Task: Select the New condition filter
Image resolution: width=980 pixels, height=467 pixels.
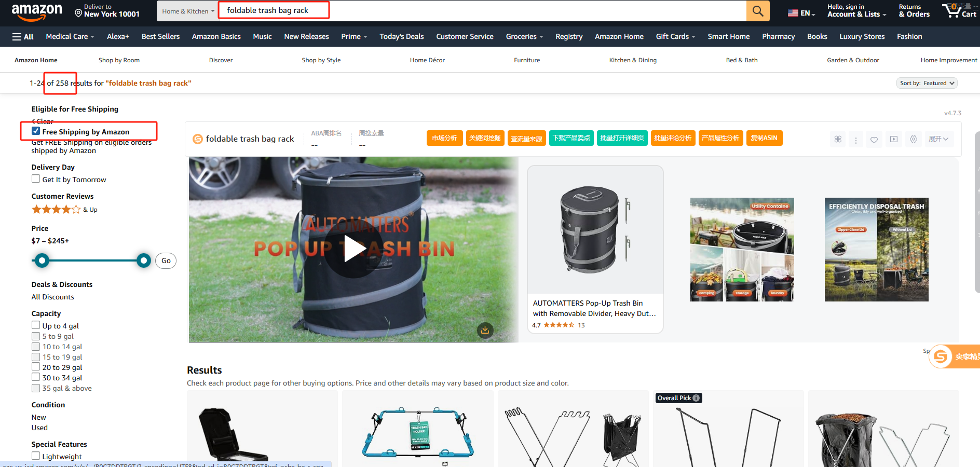Action: point(39,417)
